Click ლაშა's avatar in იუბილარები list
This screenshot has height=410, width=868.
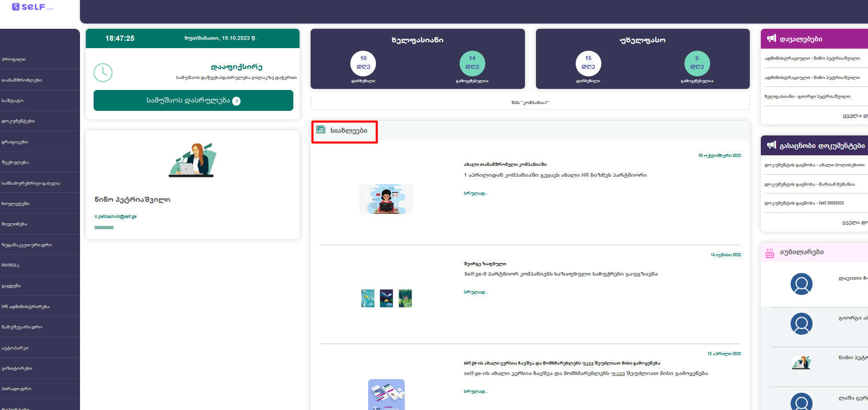801,402
